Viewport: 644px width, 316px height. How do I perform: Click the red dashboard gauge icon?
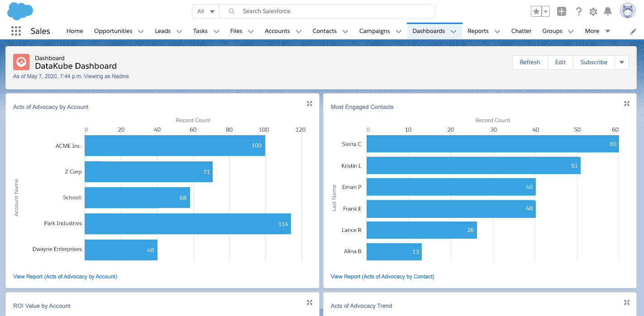coord(21,62)
